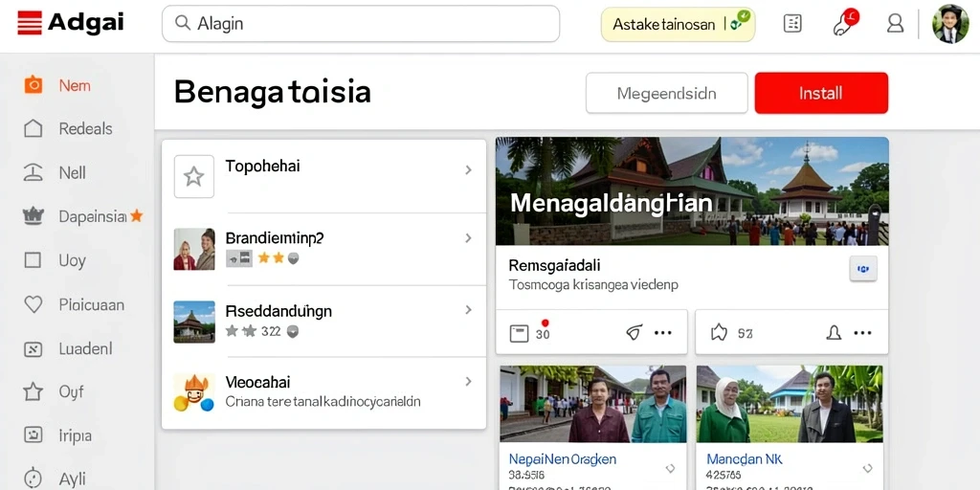This screenshot has height=490, width=980.
Task: Open the user account icon
Action: (x=896, y=24)
